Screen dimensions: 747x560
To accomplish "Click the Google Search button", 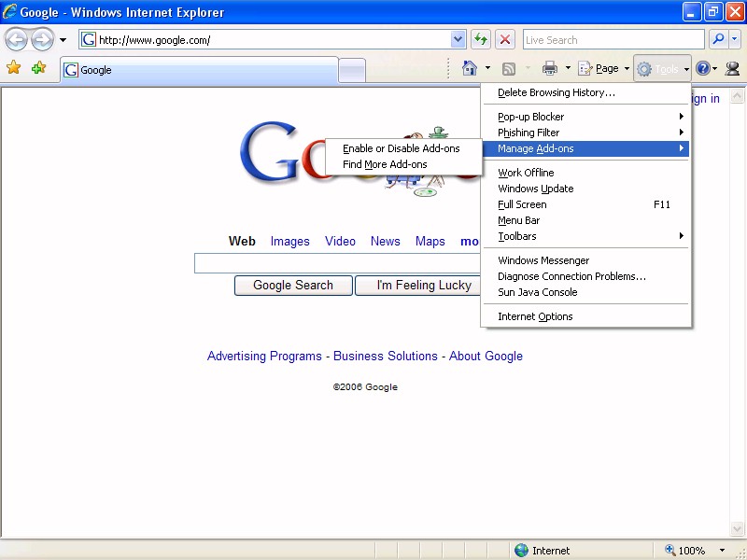I will [293, 286].
